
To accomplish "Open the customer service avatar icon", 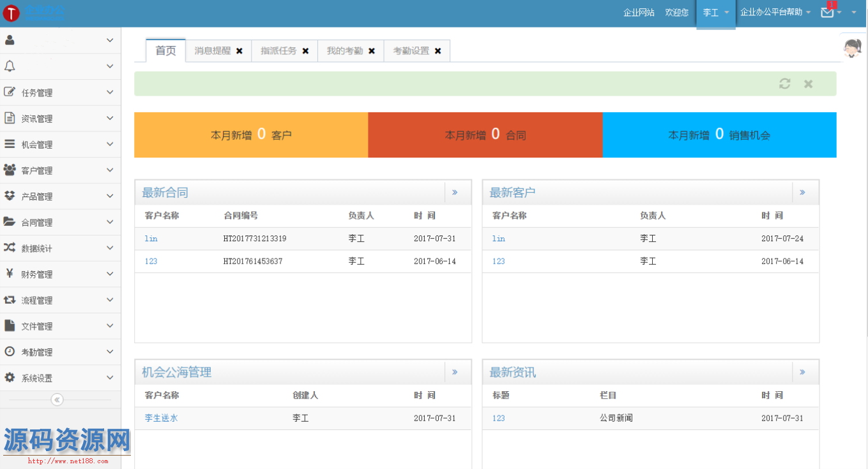I will click(853, 48).
